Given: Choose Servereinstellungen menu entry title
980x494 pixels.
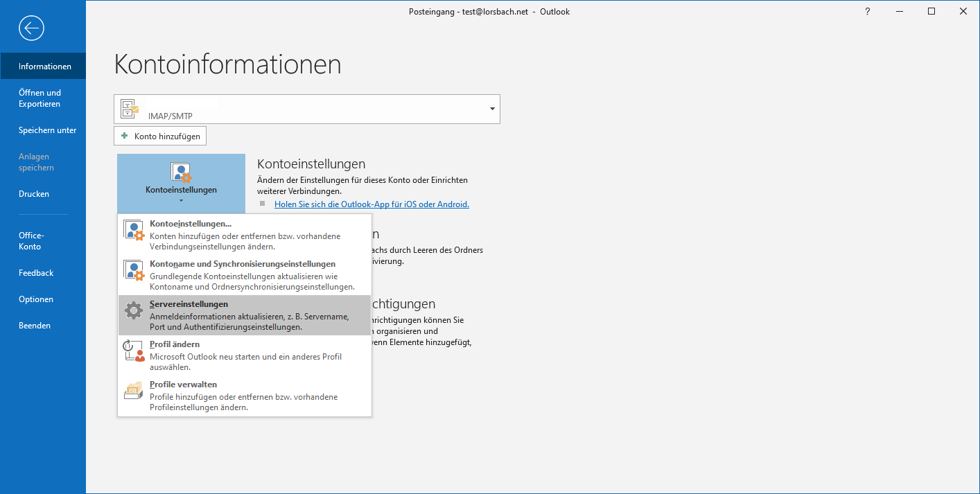Looking at the screenshot, I should click(x=189, y=304).
